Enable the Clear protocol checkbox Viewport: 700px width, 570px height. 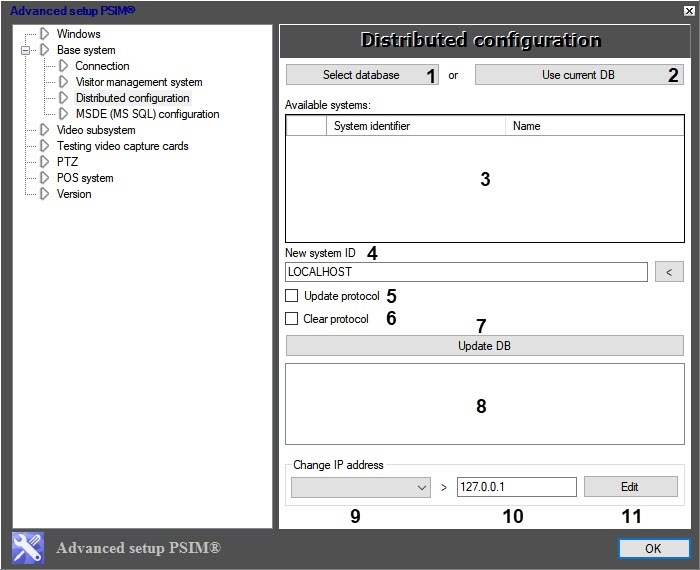click(x=292, y=319)
